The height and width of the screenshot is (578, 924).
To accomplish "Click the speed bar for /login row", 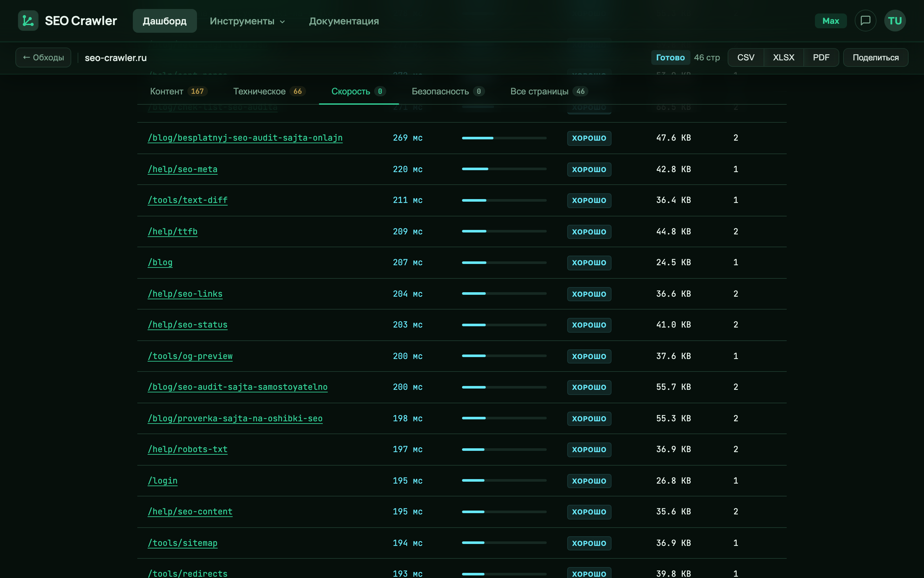I will click(x=504, y=480).
